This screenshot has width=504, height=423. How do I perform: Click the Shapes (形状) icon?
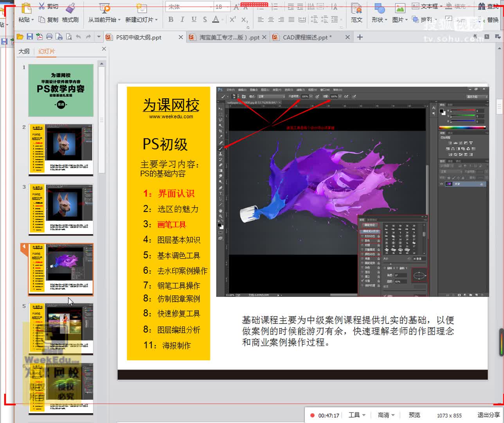379,8
